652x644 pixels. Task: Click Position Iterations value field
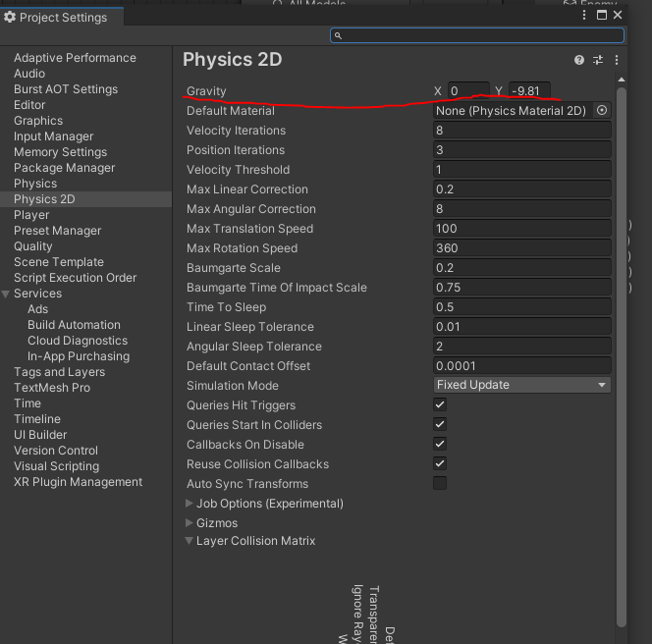point(521,149)
